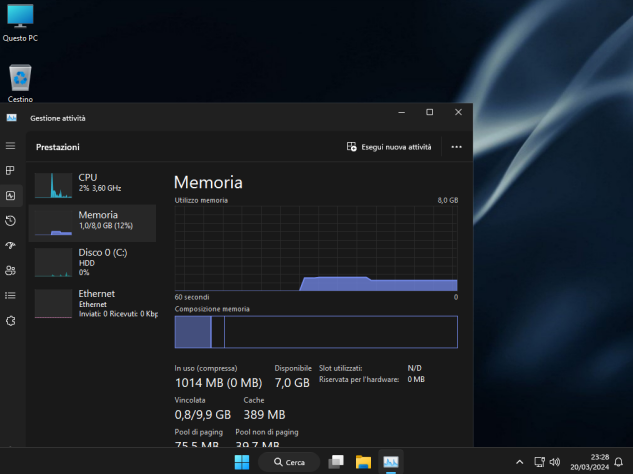Click the memory usage graph
Image resolution: width=633 pixels, height=474 pixels.
pos(316,248)
